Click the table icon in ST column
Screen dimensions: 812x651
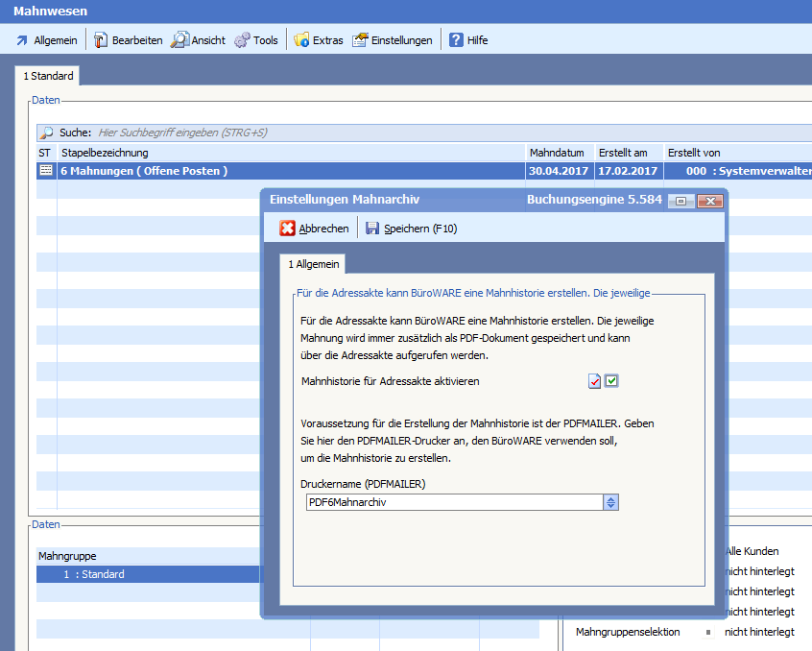point(45,171)
